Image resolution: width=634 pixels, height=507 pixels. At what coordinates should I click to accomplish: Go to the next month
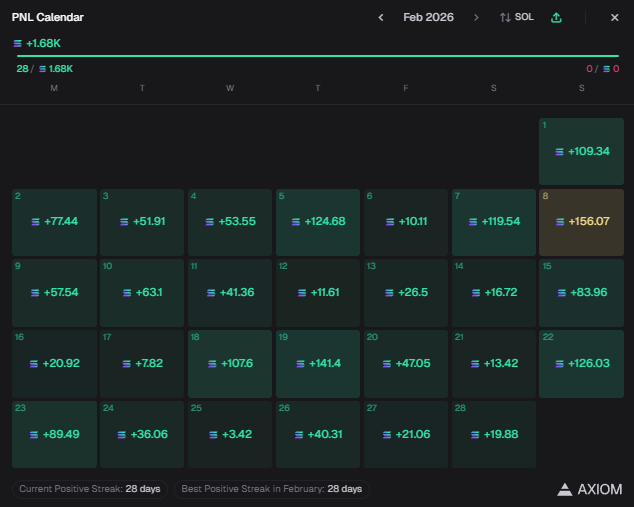point(476,17)
